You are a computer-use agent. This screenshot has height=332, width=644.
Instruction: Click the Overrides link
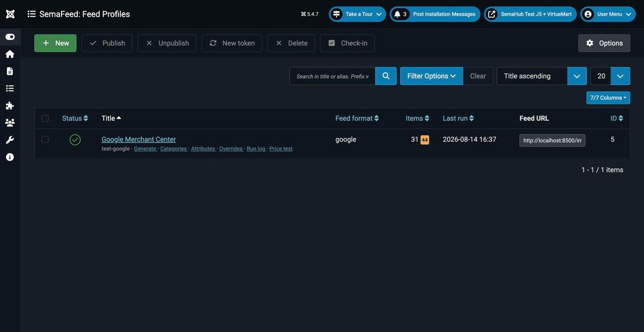[x=231, y=149]
